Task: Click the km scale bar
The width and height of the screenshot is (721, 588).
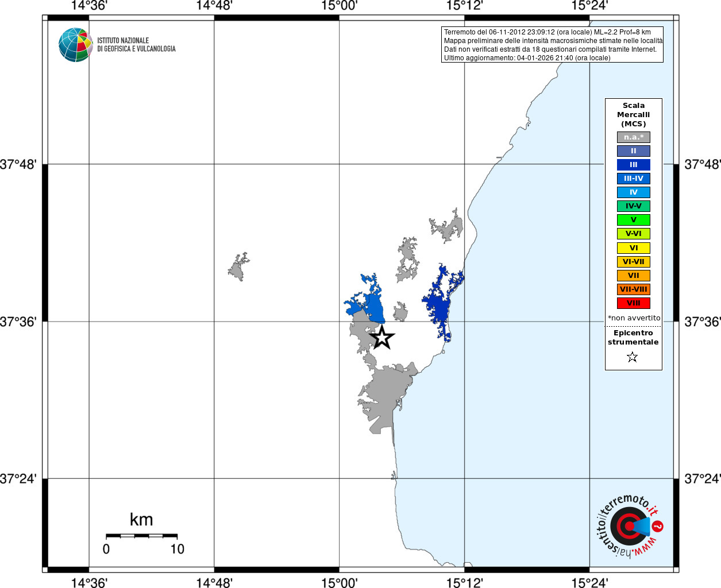Action: pos(141,536)
